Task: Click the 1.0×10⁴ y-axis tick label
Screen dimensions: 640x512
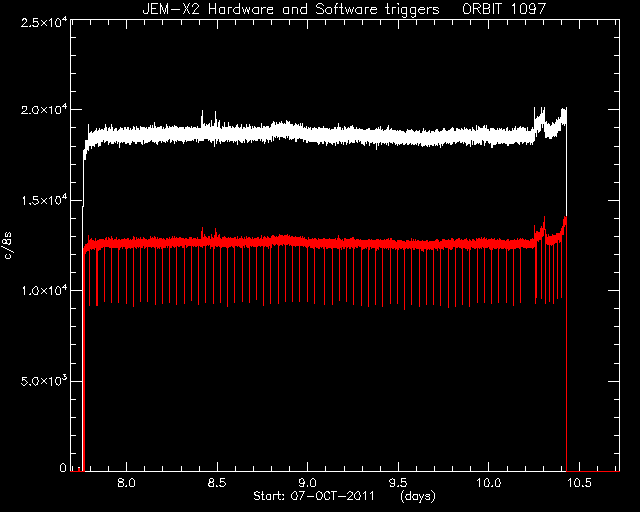Action: tap(44, 291)
